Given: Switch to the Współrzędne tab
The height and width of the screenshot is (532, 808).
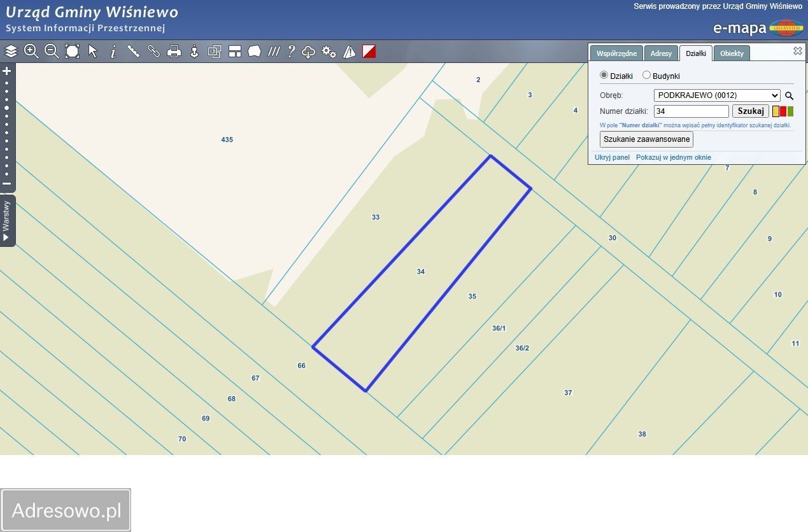Looking at the screenshot, I should pos(616,53).
